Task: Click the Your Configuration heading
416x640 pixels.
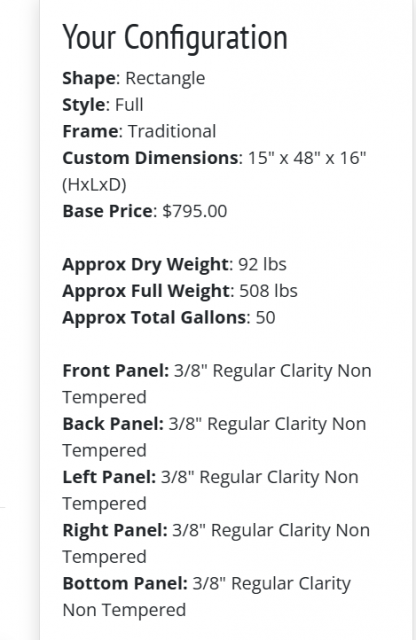Action: (x=175, y=38)
